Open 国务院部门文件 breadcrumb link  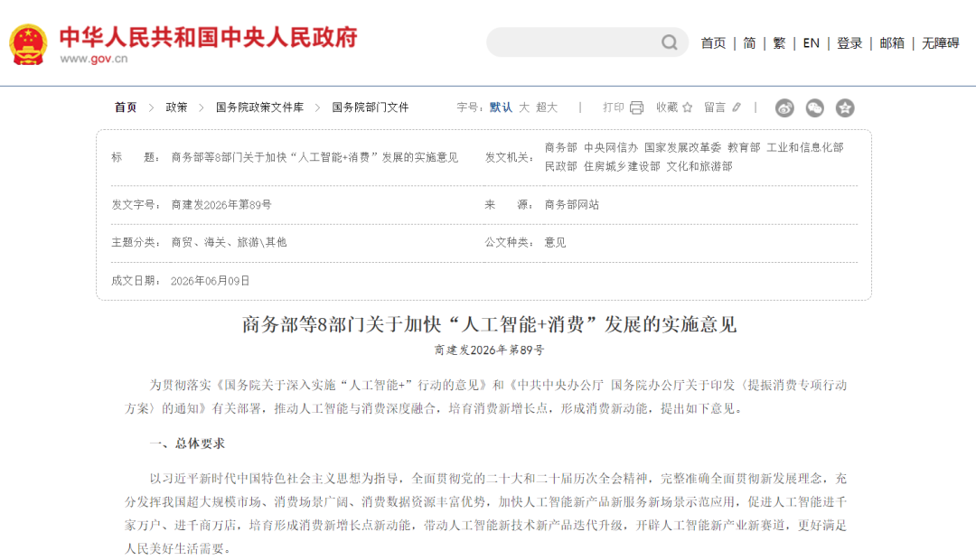[370, 107]
